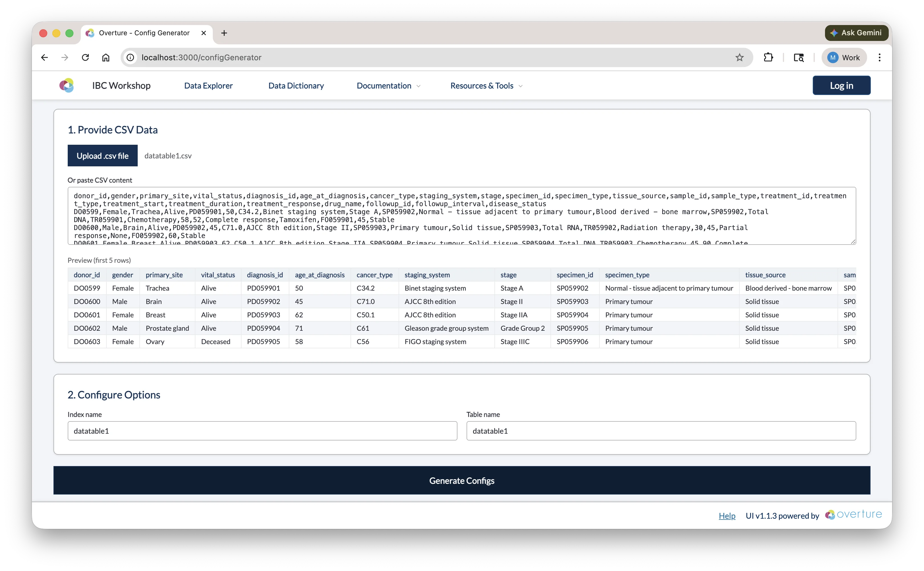
Task: Bookmark this page with the star icon
Action: tap(740, 57)
